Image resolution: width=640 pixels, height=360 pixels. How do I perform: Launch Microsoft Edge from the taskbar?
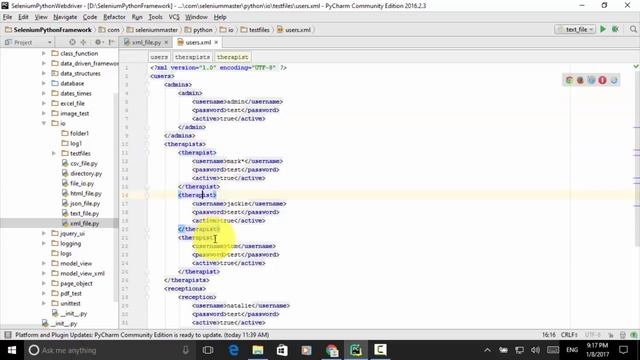pos(233,350)
